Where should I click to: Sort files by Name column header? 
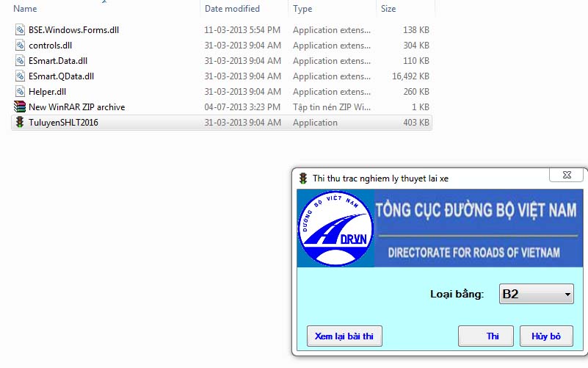(x=26, y=9)
